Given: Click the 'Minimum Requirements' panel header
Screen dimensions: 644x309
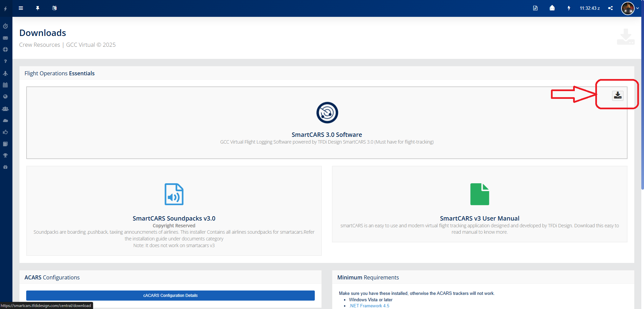Looking at the screenshot, I should pyautogui.click(x=368, y=277).
